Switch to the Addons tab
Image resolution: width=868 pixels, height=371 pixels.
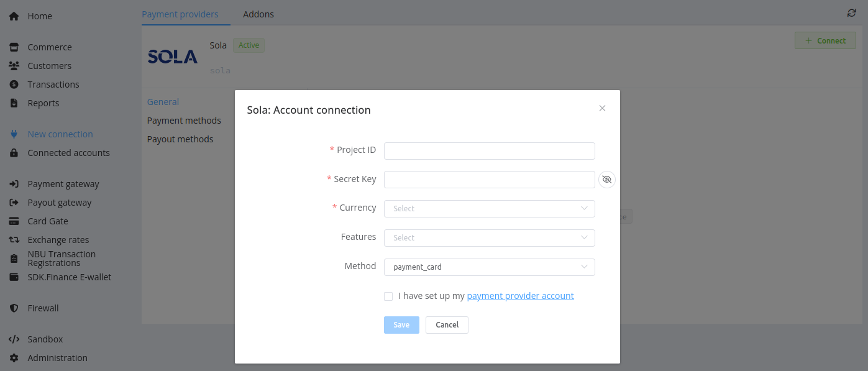258,14
